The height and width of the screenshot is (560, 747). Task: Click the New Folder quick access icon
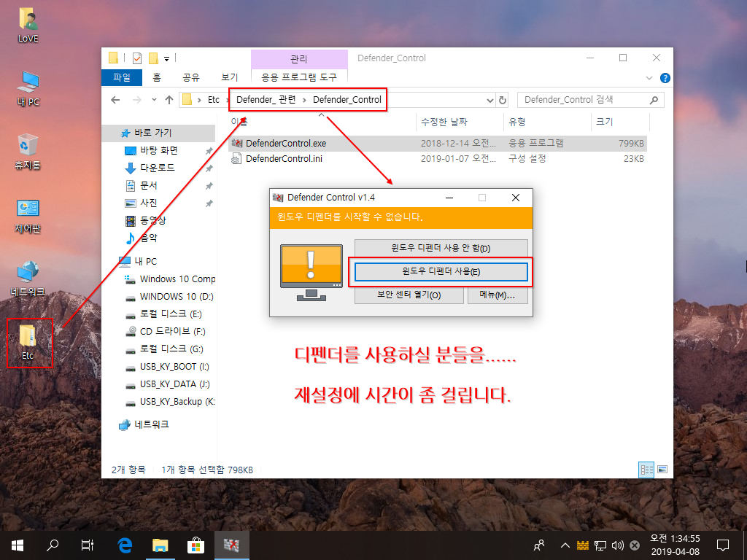(x=153, y=58)
